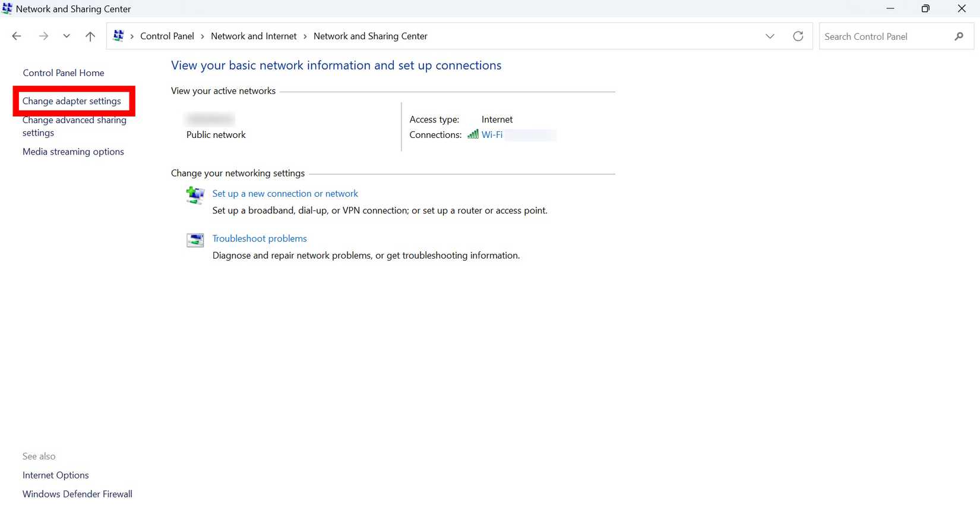Click the Troubleshoot problems icon
Image resolution: width=980 pixels, height=513 pixels.
click(x=195, y=240)
